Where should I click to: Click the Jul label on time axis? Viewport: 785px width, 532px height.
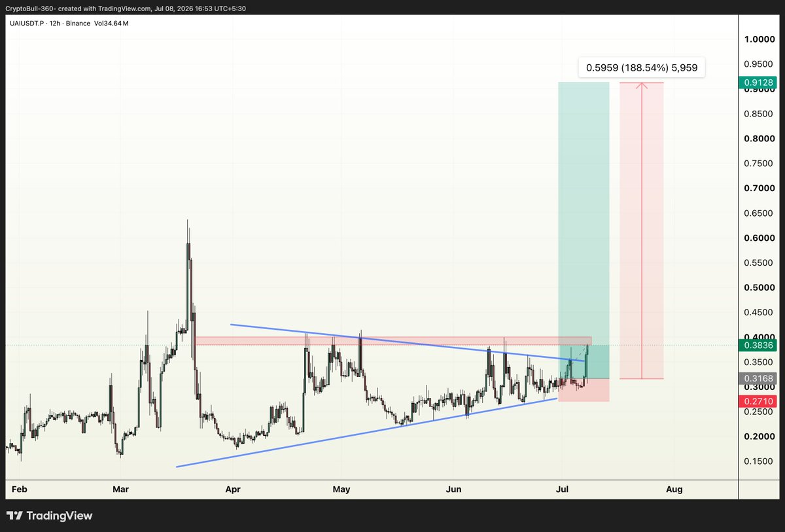563,489
